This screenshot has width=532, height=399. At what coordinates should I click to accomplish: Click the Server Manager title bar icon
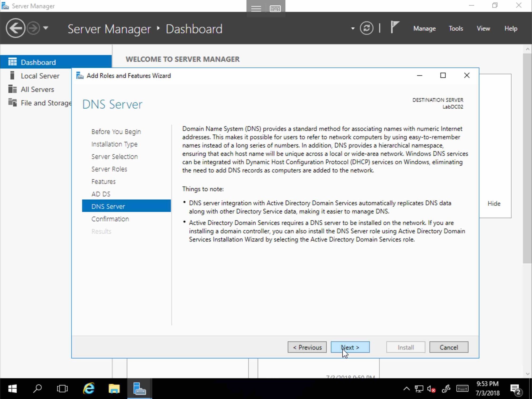point(5,6)
